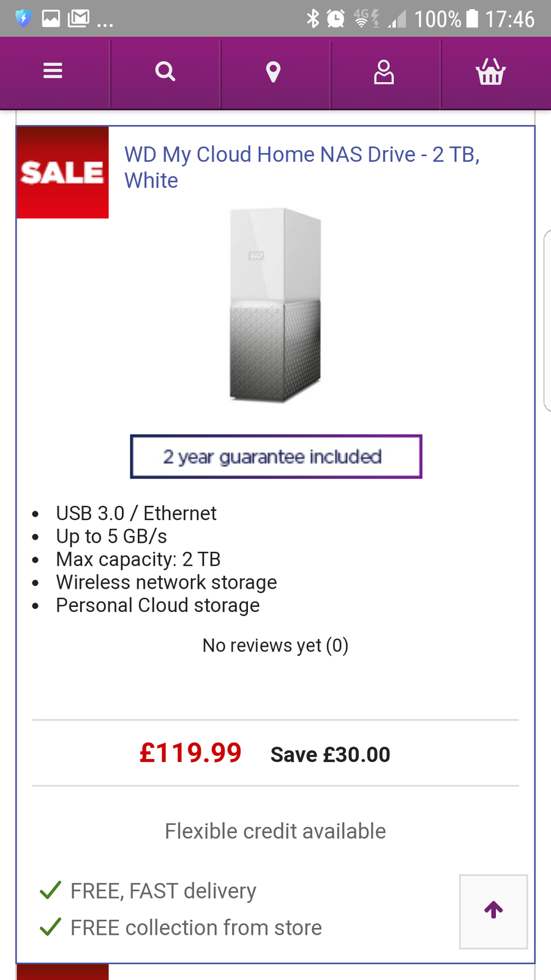Viewport: 551px width, 980px height.
Task: Tap the red SALE badge
Action: [62, 172]
